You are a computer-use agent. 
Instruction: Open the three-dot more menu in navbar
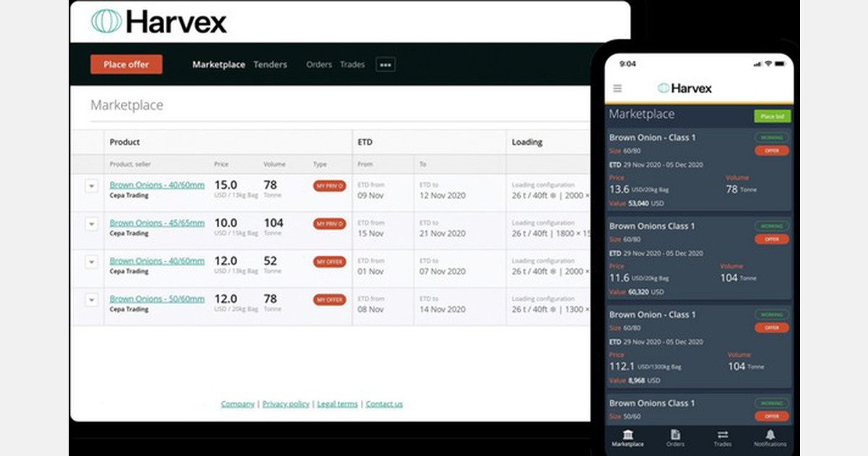[x=386, y=64]
